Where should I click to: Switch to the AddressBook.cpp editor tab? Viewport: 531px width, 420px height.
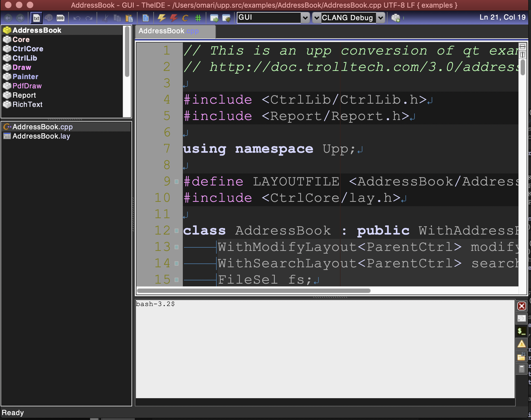pos(168,31)
